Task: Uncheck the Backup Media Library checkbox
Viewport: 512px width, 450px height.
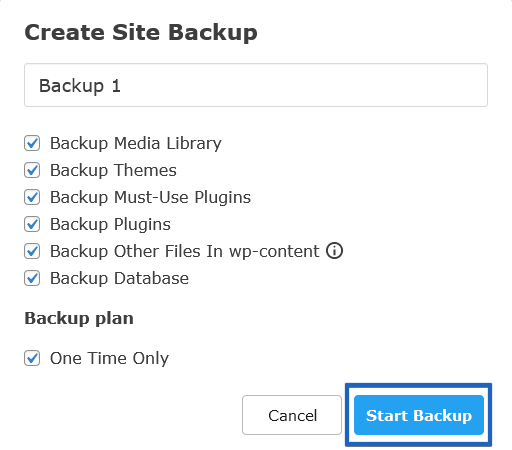Action: coord(32,143)
